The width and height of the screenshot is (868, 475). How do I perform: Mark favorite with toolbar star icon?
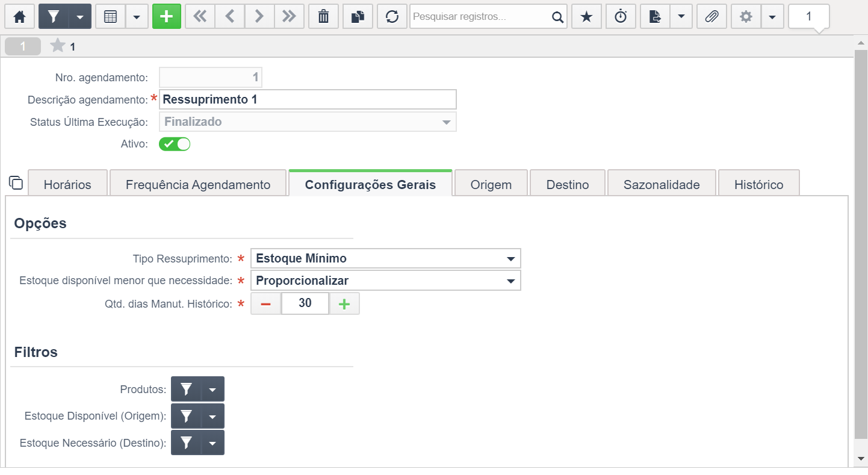pyautogui.click(x=586, y=17)
